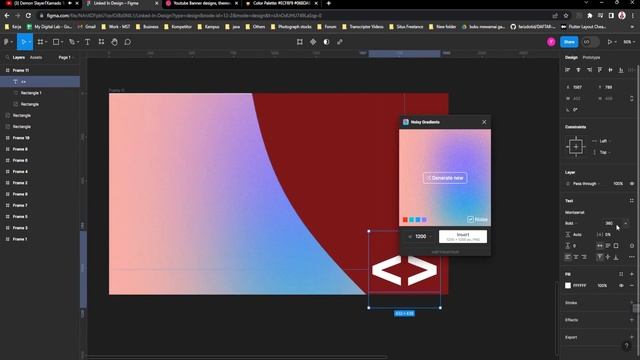Image resolution: width=640 pixels, height=360 pixels.
Task: Click the user avatar in toolbar
Action: click(551, 42)
